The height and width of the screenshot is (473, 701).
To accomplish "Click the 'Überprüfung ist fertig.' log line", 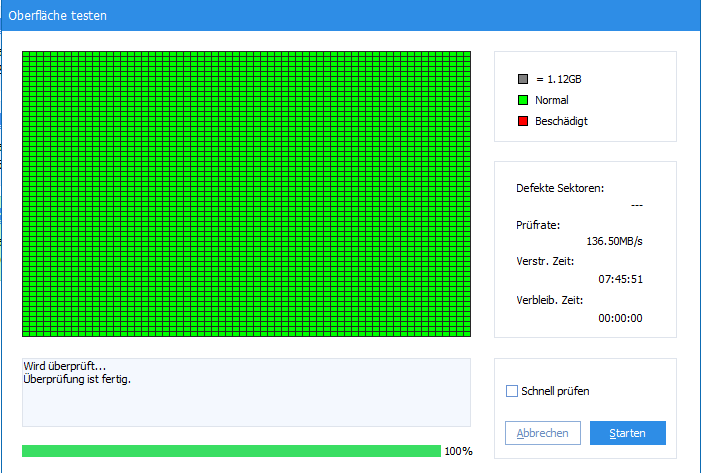I will coord(77,379).
